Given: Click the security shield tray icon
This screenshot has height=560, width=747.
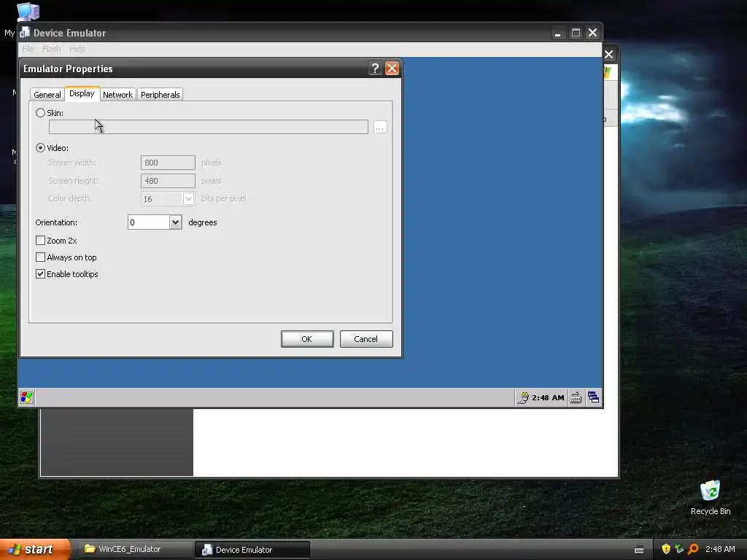Looking at the screenshot, I should (x=666, y=549).
